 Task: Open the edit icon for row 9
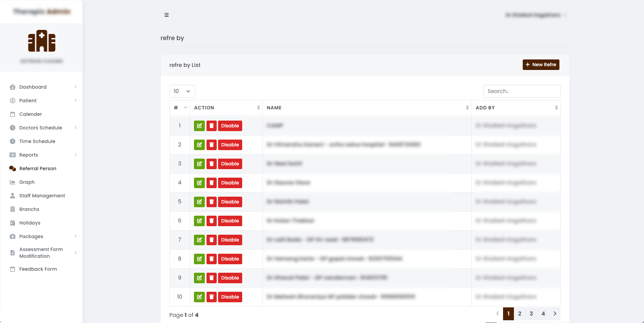point(199,278)
